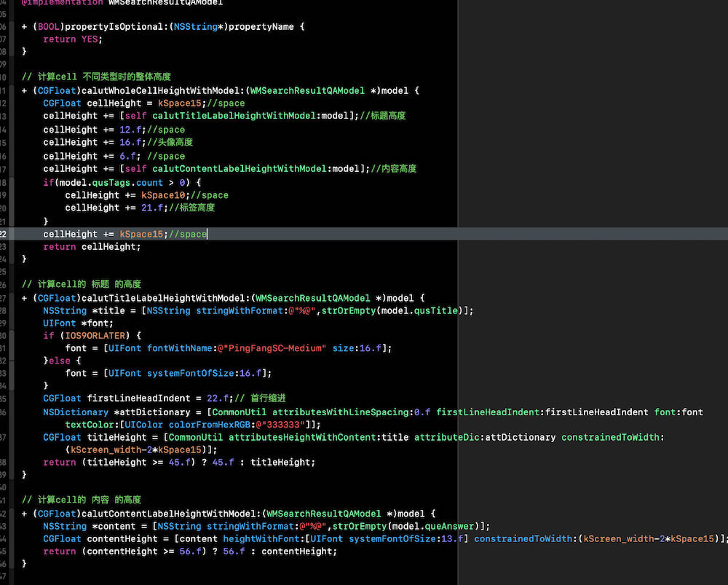
Task: Click the propertyIsOptional: method name
Action: (x=116, y=27)
